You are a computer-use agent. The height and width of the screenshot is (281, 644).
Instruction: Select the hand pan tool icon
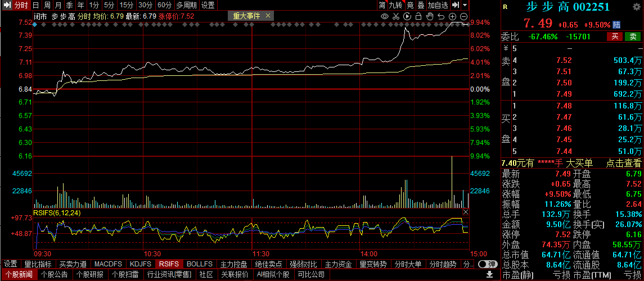pyautogui.click(x=430, y=16)
